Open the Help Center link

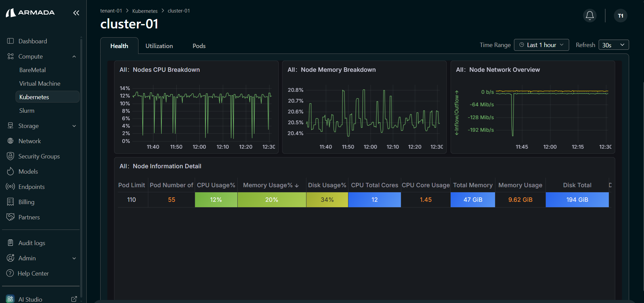[33, 273]
